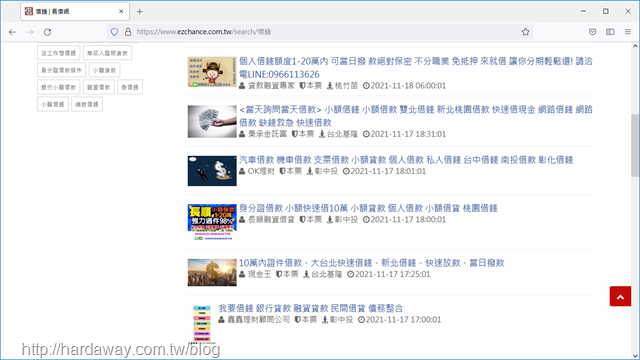Open listing 我要借錢 銀行貸款 融資貸款
The height and width of the screenshot is (360, 640).
click(x=311, y=308)
